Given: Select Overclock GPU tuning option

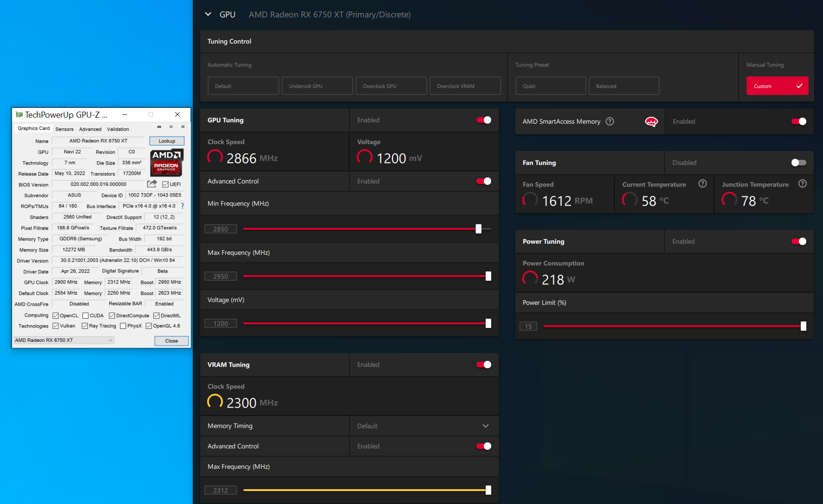Looking at the screenshot, I should [x=391, y=86].
